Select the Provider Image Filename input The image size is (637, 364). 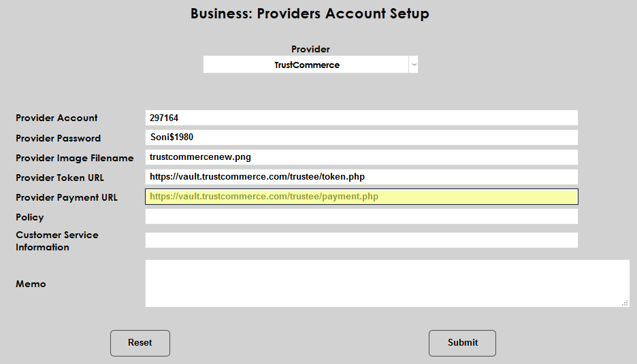click(361, 157)
